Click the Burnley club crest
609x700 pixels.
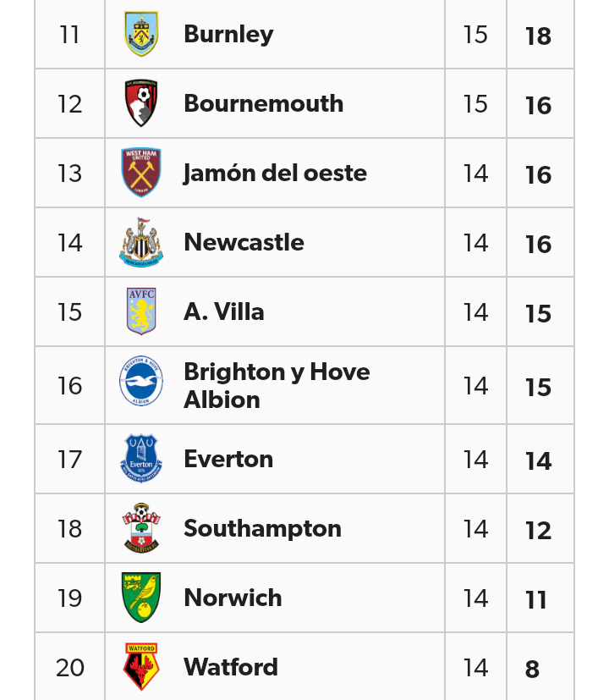click(x=141, y=35)
